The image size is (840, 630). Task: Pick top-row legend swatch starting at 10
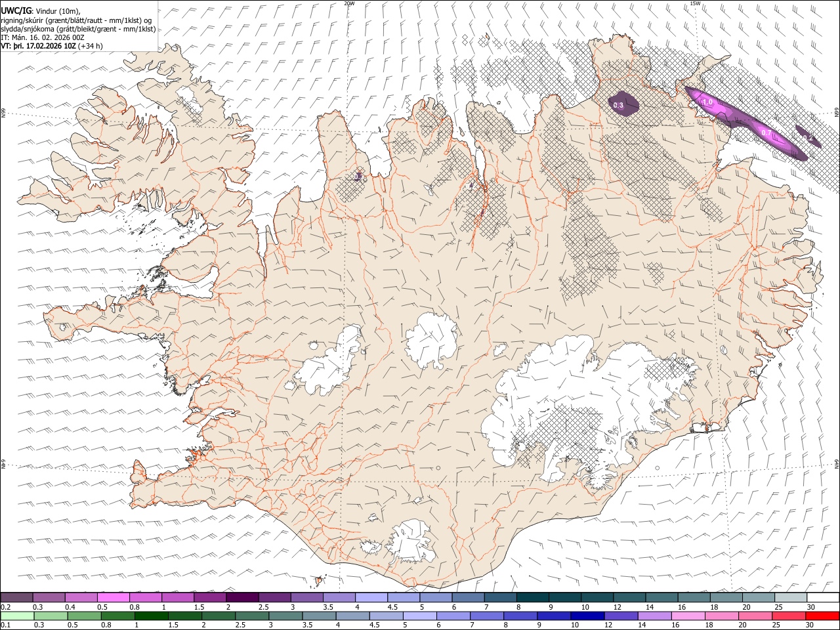[597, 597]
